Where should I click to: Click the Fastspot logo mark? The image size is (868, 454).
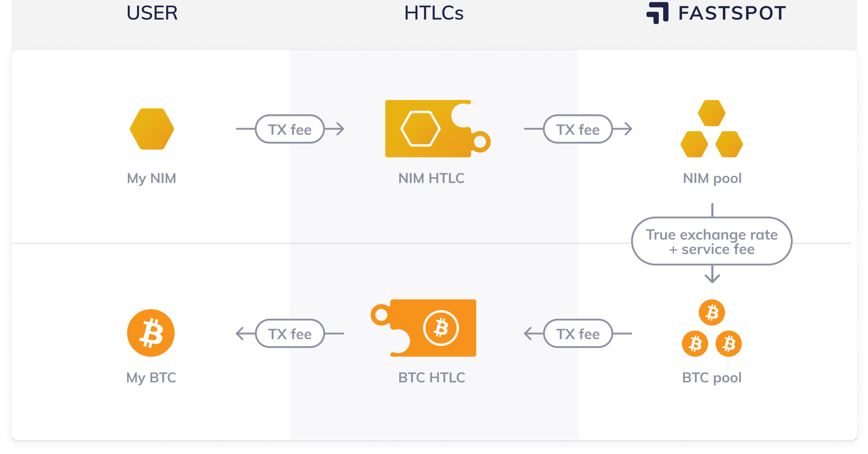(x=658, y=13)
